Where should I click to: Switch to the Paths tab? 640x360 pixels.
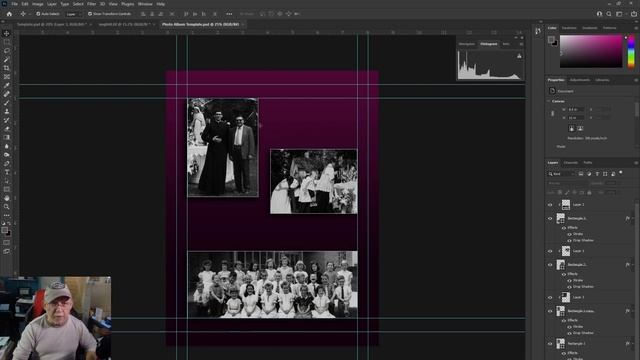pyautogui.click(x=587, y=163)
